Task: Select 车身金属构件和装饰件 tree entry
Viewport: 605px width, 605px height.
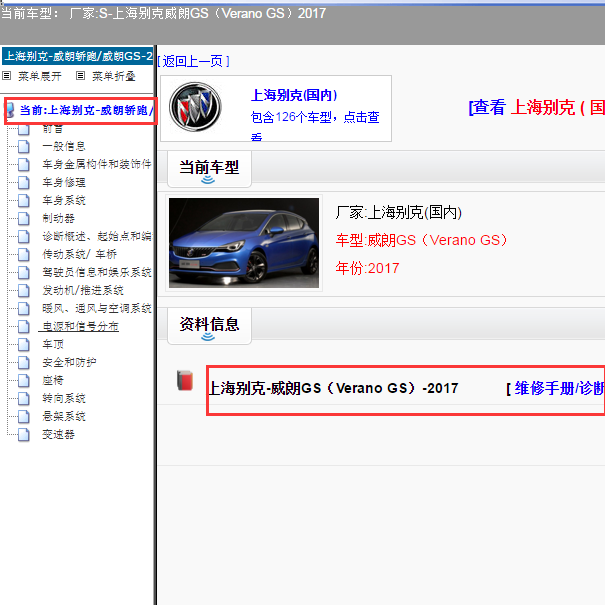Action: coord(96,164)
